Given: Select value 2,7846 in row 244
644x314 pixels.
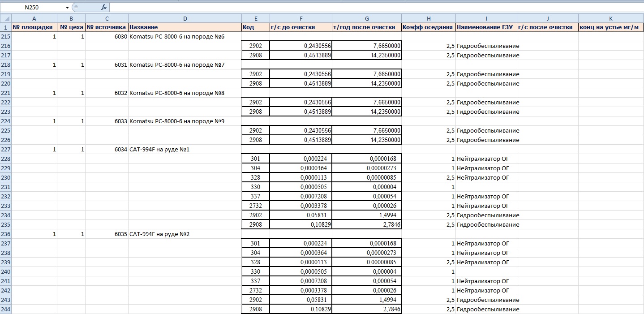Looking at the screenshot, I should coord(366,310).
